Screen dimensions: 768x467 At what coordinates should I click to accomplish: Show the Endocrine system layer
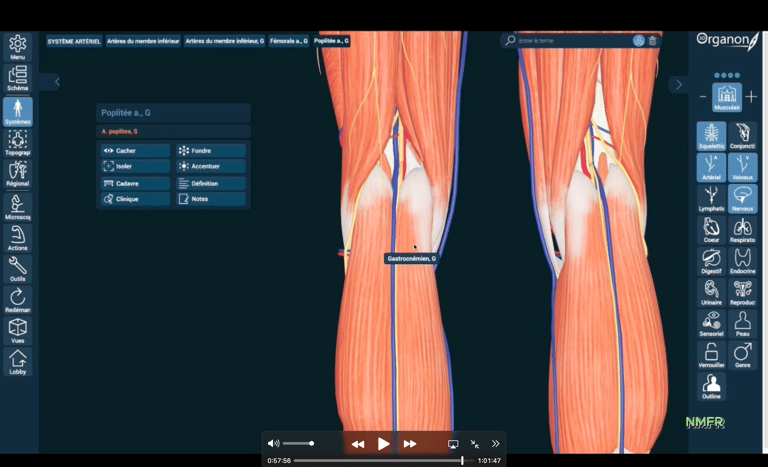(743, 262)
